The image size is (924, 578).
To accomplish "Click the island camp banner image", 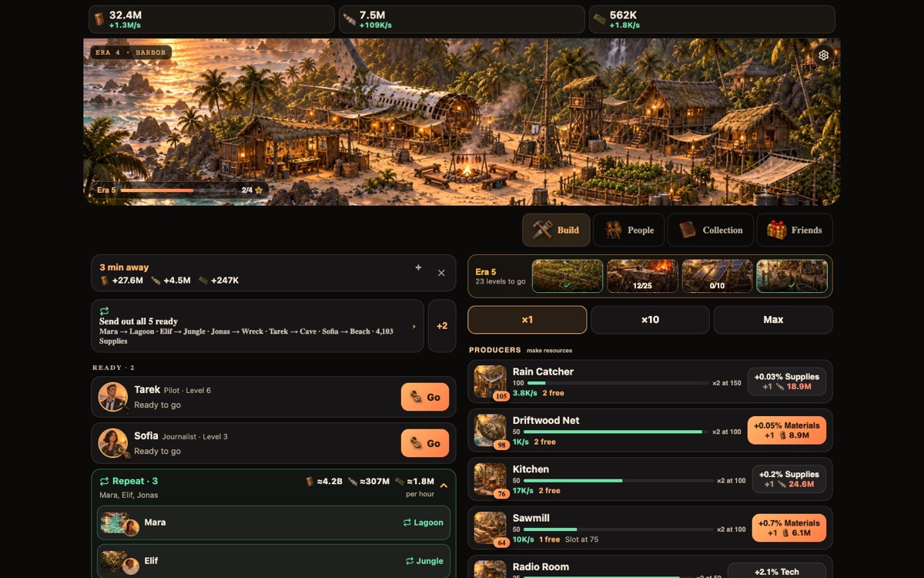I will click(x=462, y=122).
